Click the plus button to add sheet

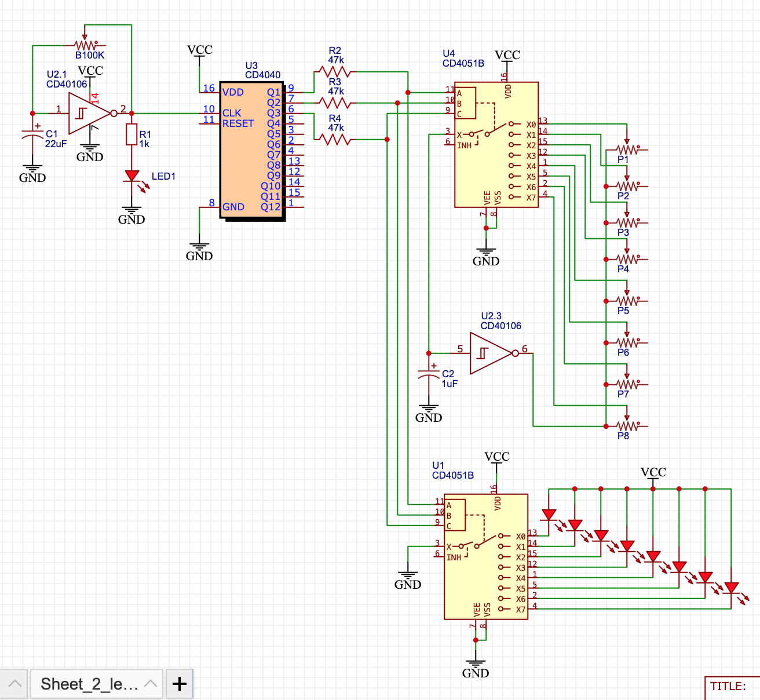(x=180, y=684)
